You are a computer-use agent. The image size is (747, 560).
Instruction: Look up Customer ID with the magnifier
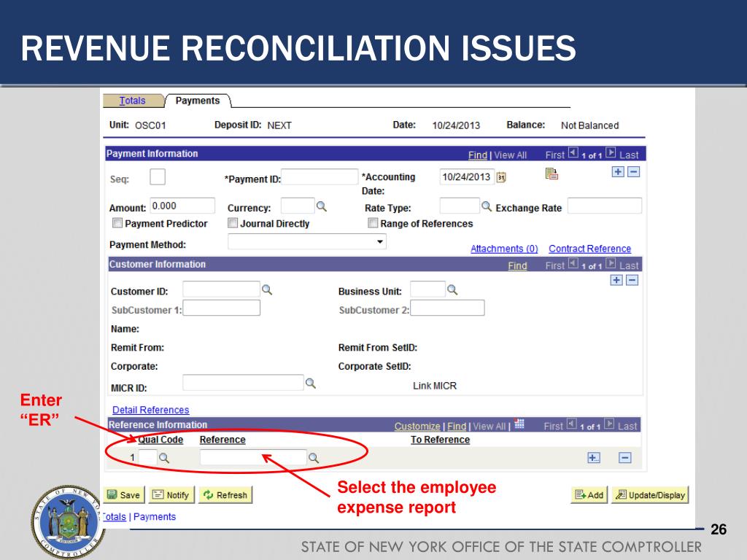(267, 289)
